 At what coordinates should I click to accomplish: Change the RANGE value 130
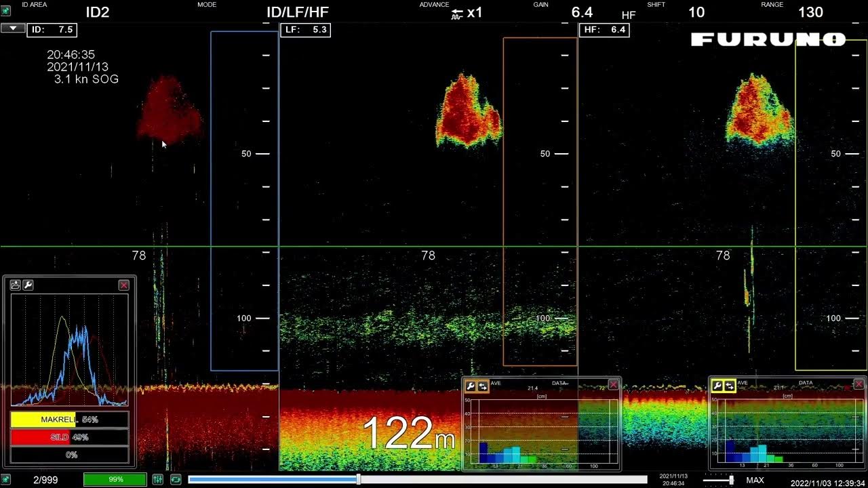[810, 12]
